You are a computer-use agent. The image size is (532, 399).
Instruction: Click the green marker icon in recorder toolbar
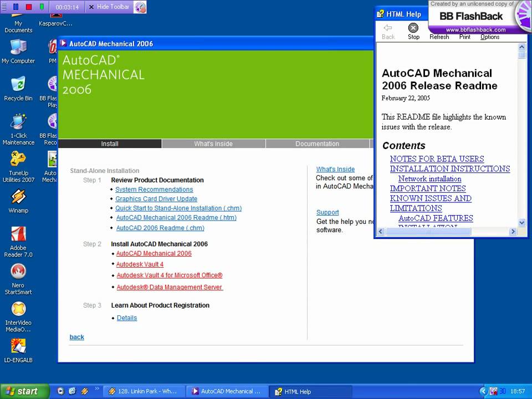(42, 7)
